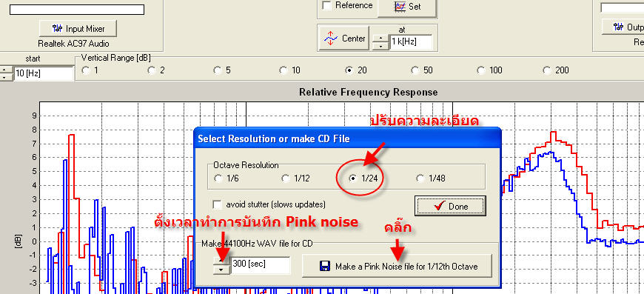644x294 pixels.
Task: Enable the Reference checkbox
Action: click(x=327, y=6)
